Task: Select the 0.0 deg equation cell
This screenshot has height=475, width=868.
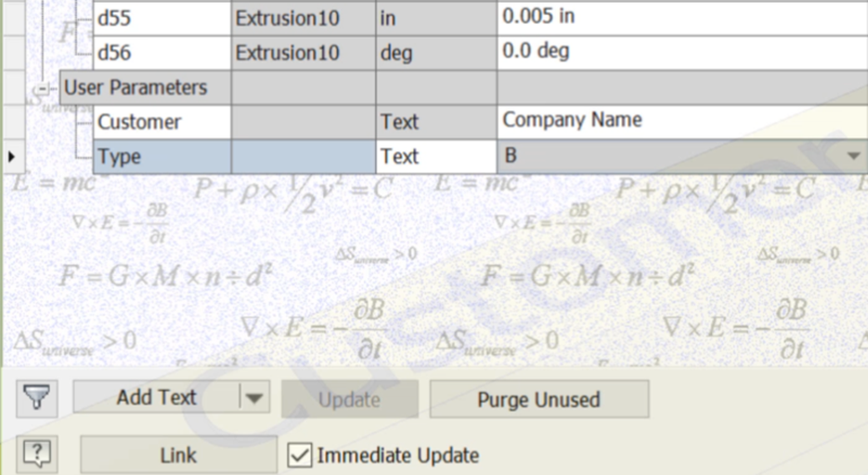Action: pos(682,53)
